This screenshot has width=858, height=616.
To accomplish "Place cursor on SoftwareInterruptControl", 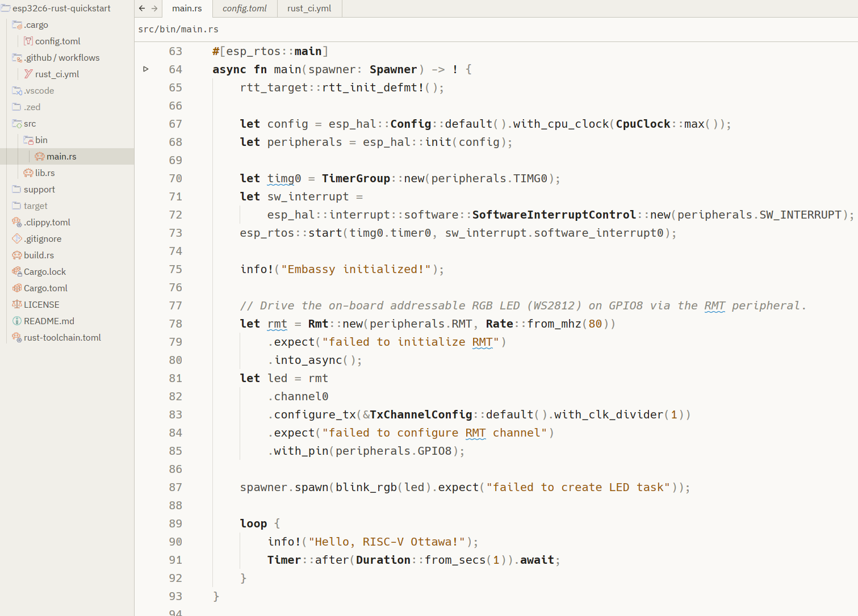I will [554, 215].
